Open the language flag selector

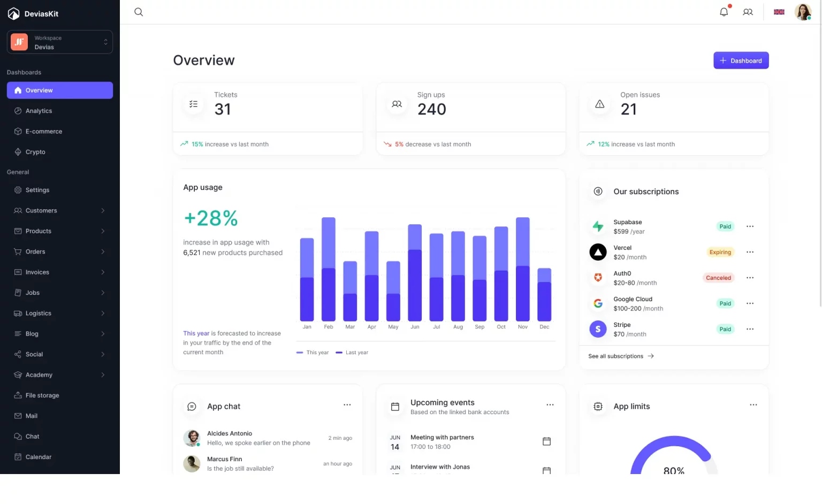tap(779, 12)
